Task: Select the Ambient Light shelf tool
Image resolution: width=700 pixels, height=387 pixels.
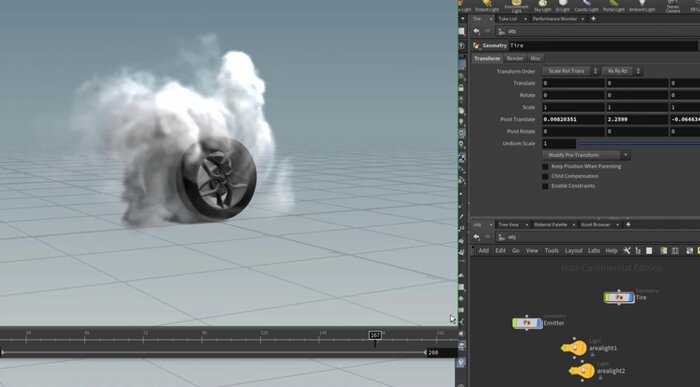Action: pos(641,6)
